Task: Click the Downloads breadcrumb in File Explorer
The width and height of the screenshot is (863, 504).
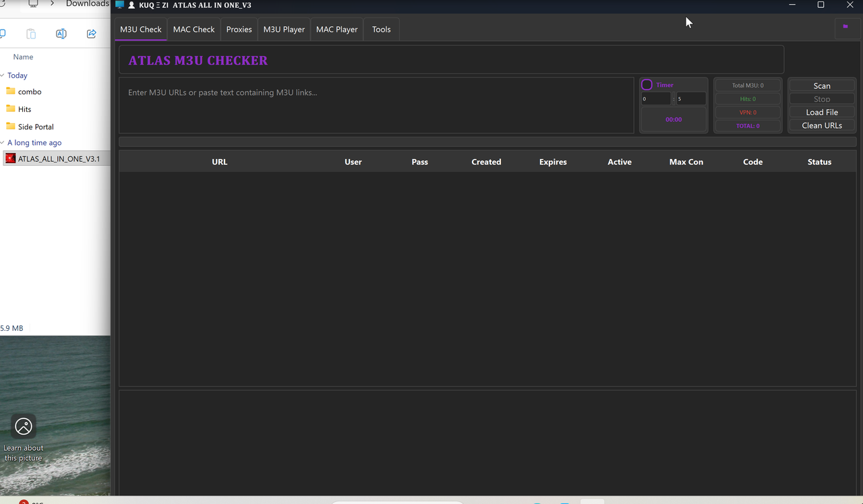Action: point(87,4)
